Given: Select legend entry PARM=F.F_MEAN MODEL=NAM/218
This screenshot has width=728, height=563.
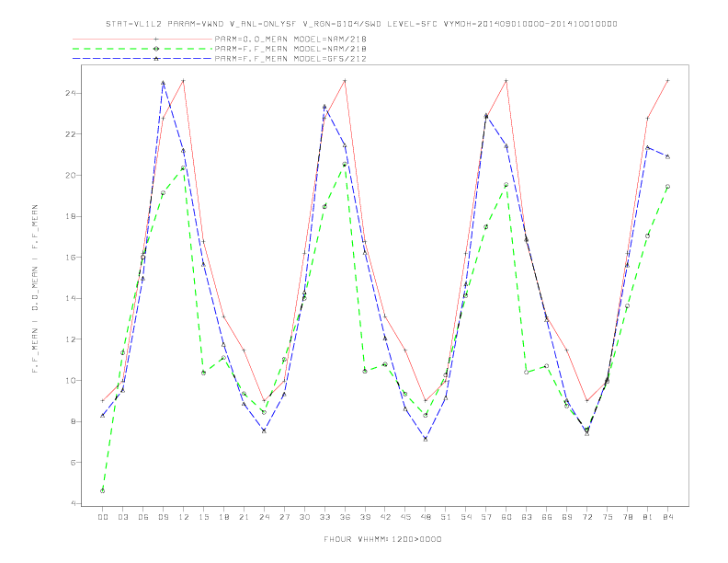Looking at the screenshot, I should tap(290, 49).
